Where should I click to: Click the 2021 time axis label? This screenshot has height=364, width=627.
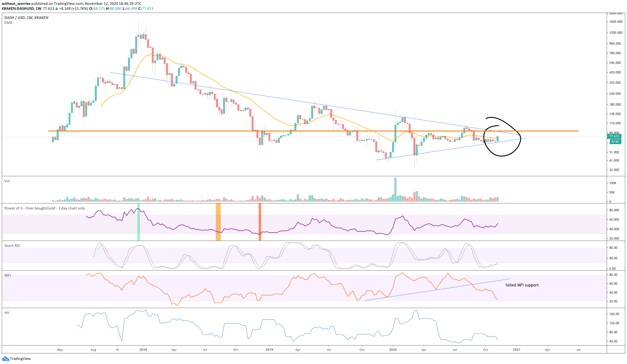[517, 350]
